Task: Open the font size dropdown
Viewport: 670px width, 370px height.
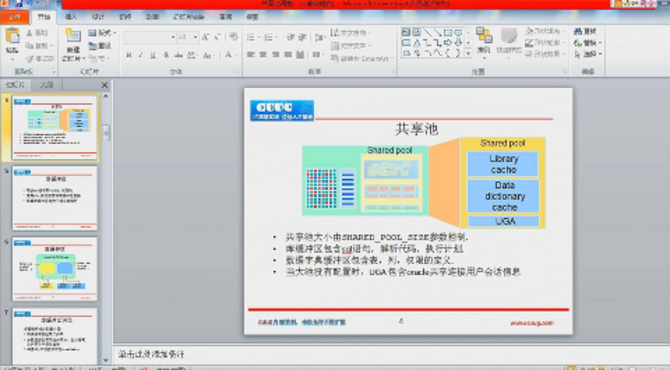Action: tap(195, 38)
